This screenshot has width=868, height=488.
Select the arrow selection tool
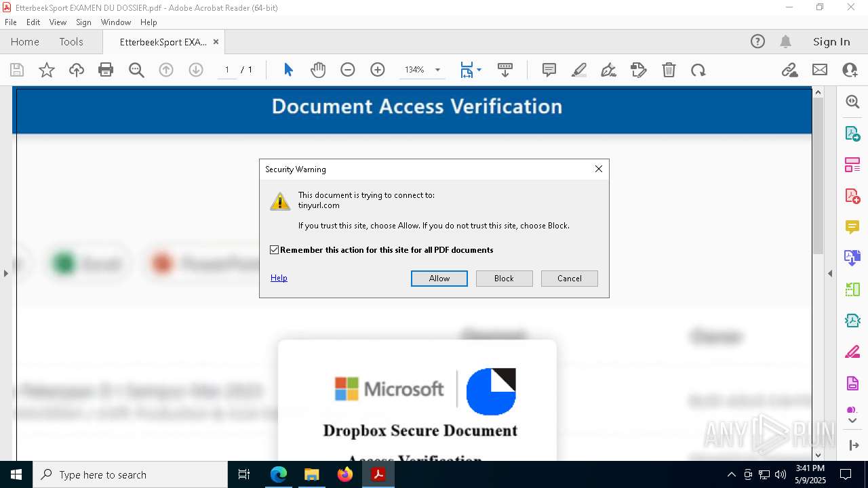click(x=288, y=70)
